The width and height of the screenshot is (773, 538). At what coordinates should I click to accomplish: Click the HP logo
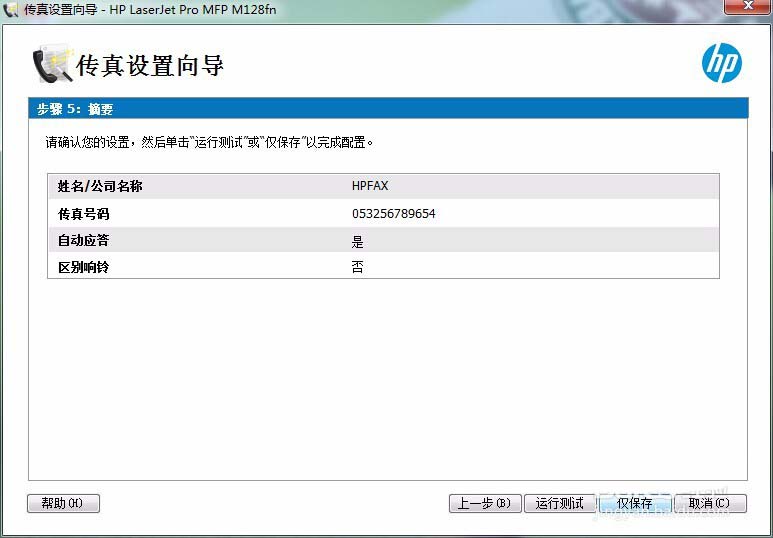(x=721, y=63)
